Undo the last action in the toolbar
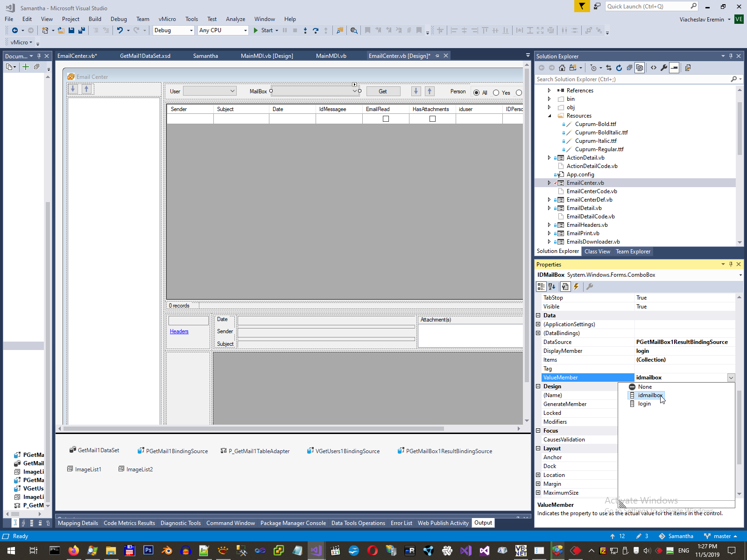 120,30
